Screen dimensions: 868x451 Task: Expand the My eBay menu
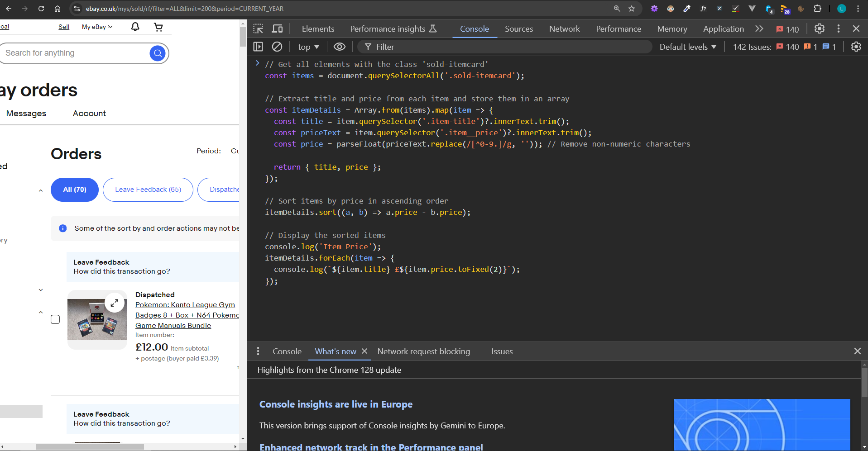pos(97,27)
